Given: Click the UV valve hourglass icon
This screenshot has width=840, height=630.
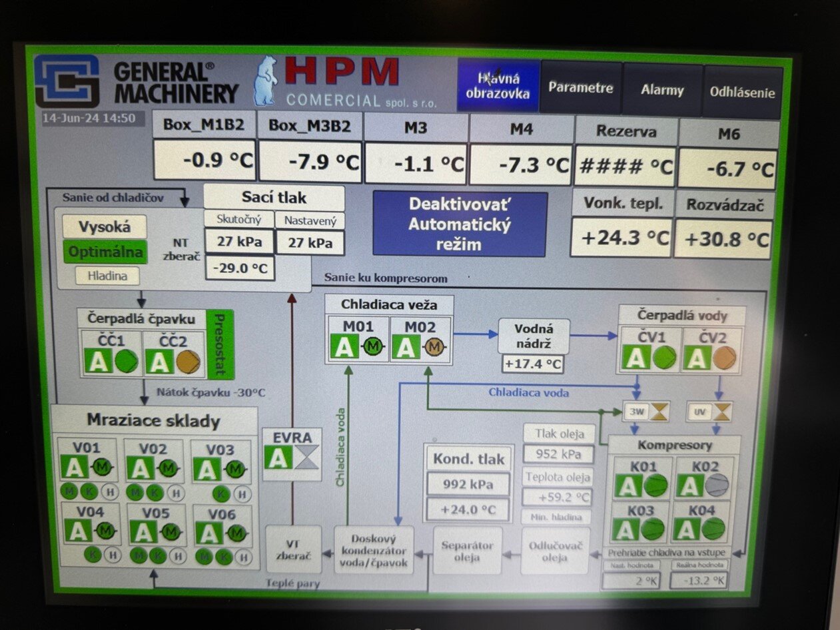Looking at the screenshot, I should [x=721, y=412].
